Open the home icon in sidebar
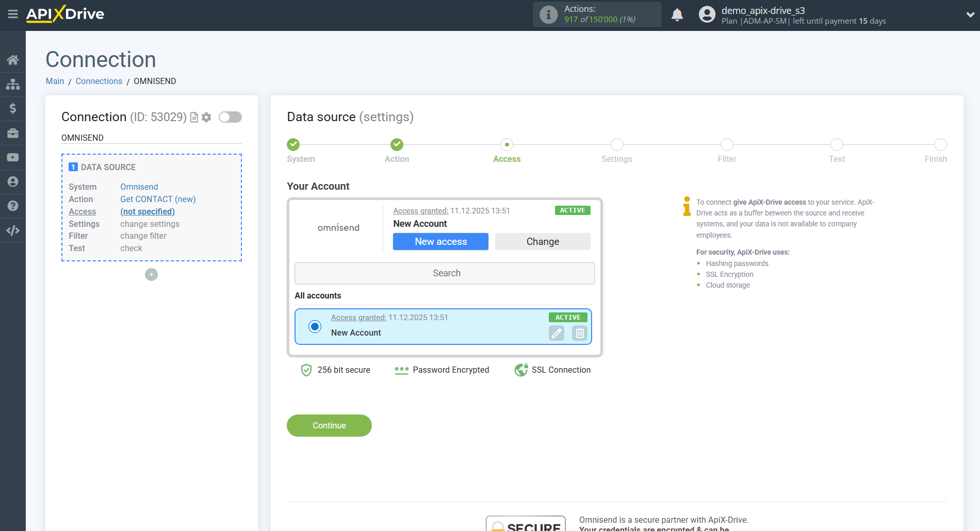Screen dimensions: 980x531 [x=13, y=59]
